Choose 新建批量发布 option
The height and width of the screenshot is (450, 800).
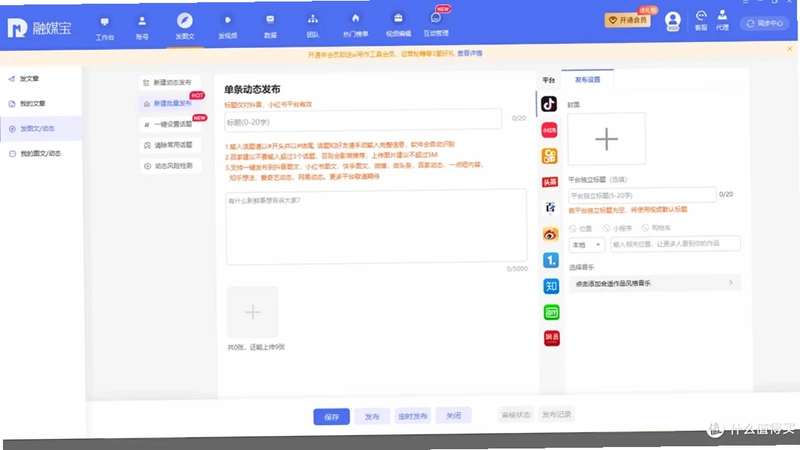(x=169, y=104)
